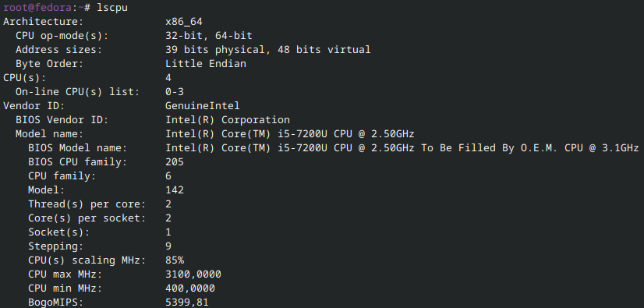644x308 pixels.
Task: Click the Model name i5-7200U line
Action: [x=290, y=134]
